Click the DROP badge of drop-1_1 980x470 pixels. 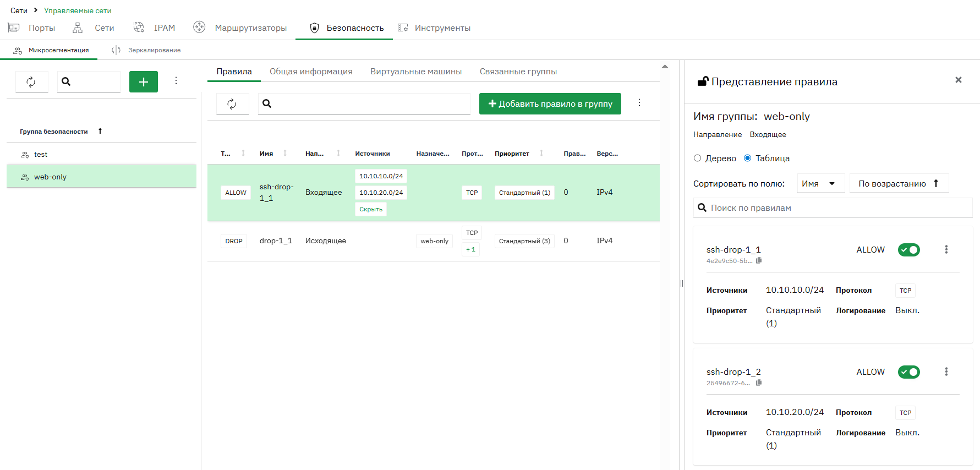(234, 241)
